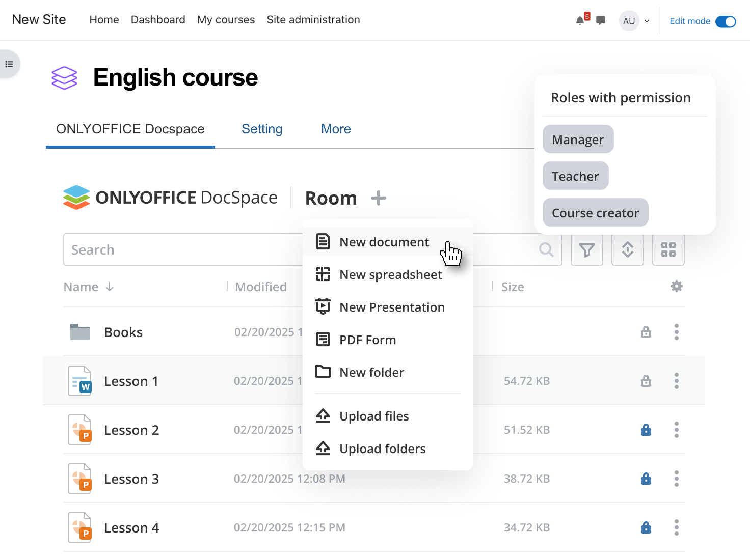Viewport: 750px width, 560px height.
Task: Click the plus icon next to Room
Action: pyautogui.click(x=378, y=198)
